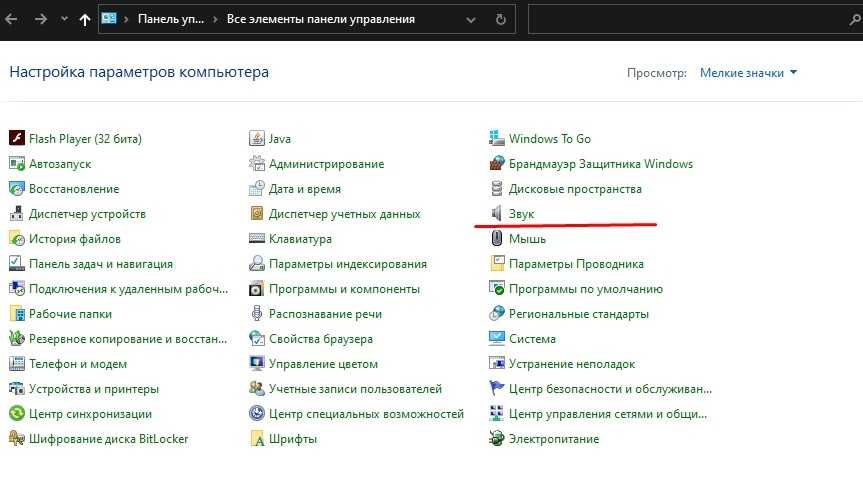This screenshot has height=504, width=863.
Task: Open Программы и компоненты link
Action: click(344, 289)
